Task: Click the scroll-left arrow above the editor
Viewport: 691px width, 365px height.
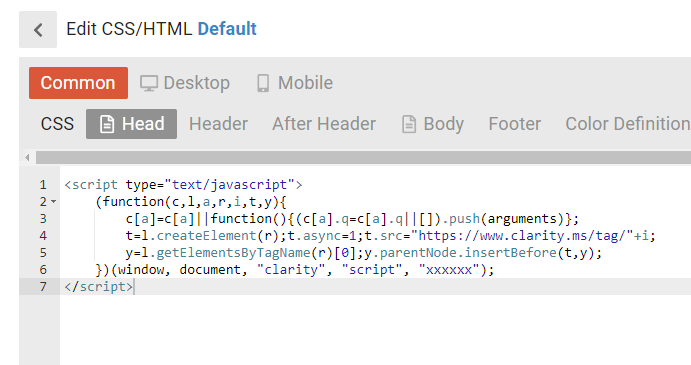Action: click(x=27, y=157)
